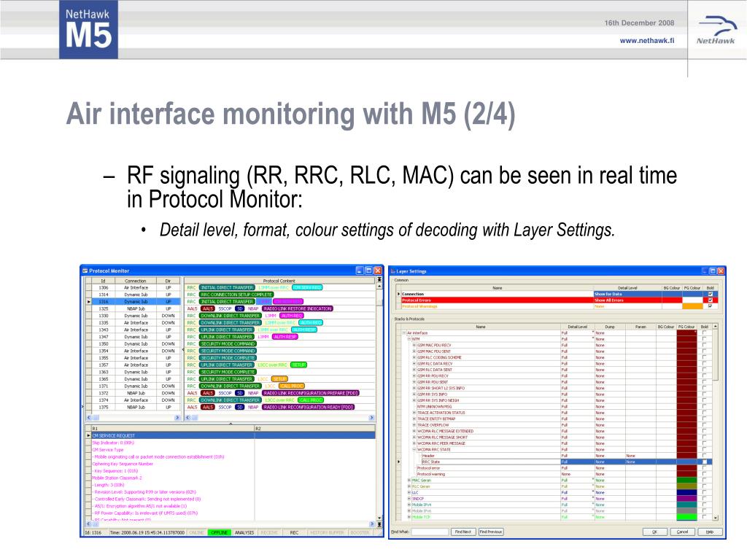Click the CALL PROC tag in row 1371
Viewport: 747px width, 560px height.
tap(292, 386)
